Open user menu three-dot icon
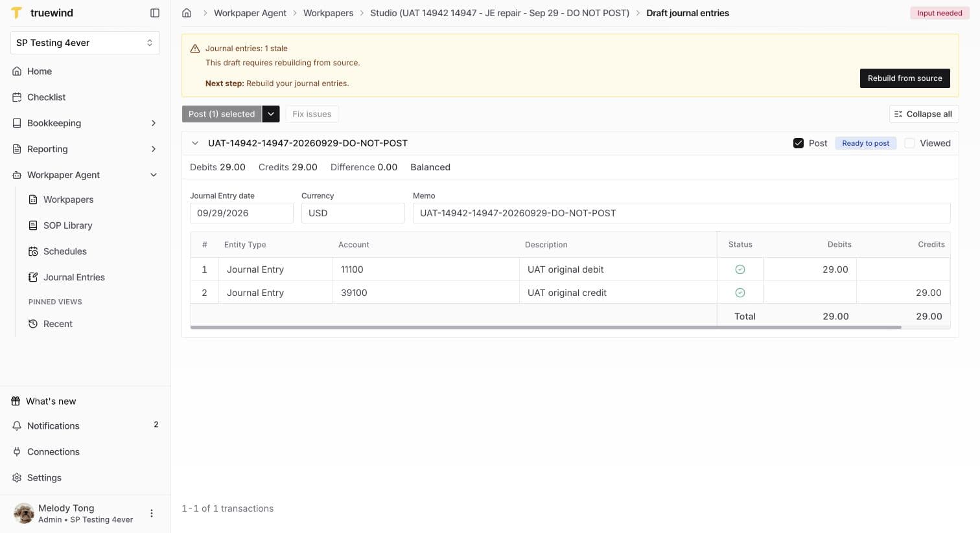This screenshot has height=533, width=980. point(152,514)
